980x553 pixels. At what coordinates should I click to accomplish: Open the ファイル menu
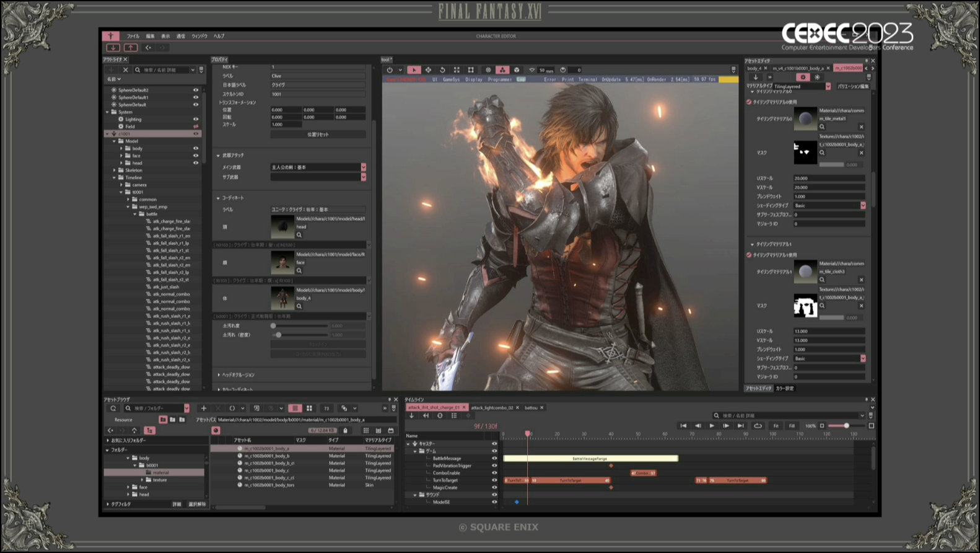(x=133, y=37)
